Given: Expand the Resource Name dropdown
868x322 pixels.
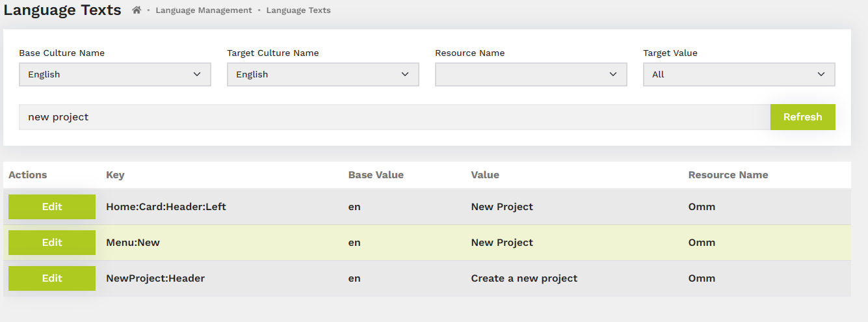Looking at the screenshot, I should coord(531,75).
